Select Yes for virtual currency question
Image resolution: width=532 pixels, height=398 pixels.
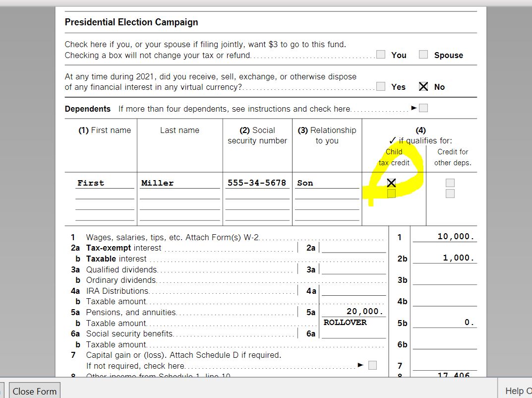(381, 86)
